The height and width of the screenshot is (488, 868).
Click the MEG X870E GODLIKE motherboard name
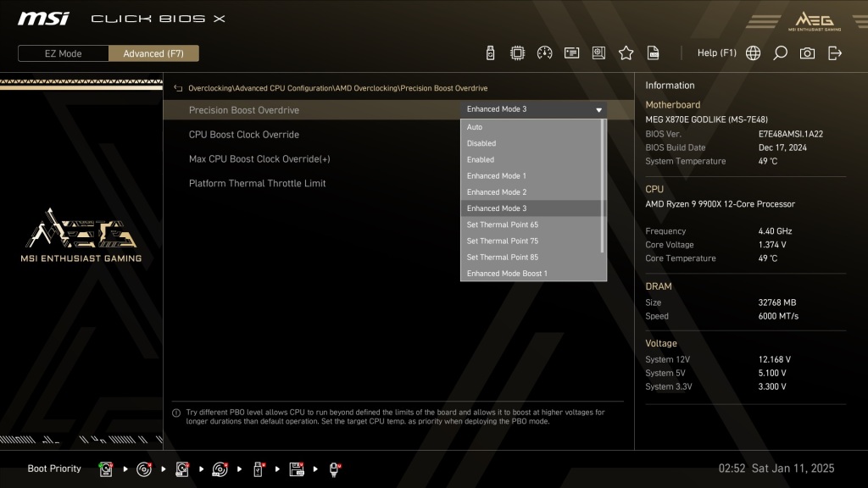coord(706,119)
